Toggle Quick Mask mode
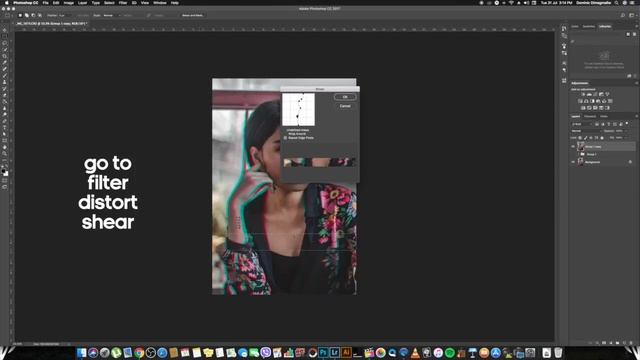640x360 pixels. tap(5, 180)
